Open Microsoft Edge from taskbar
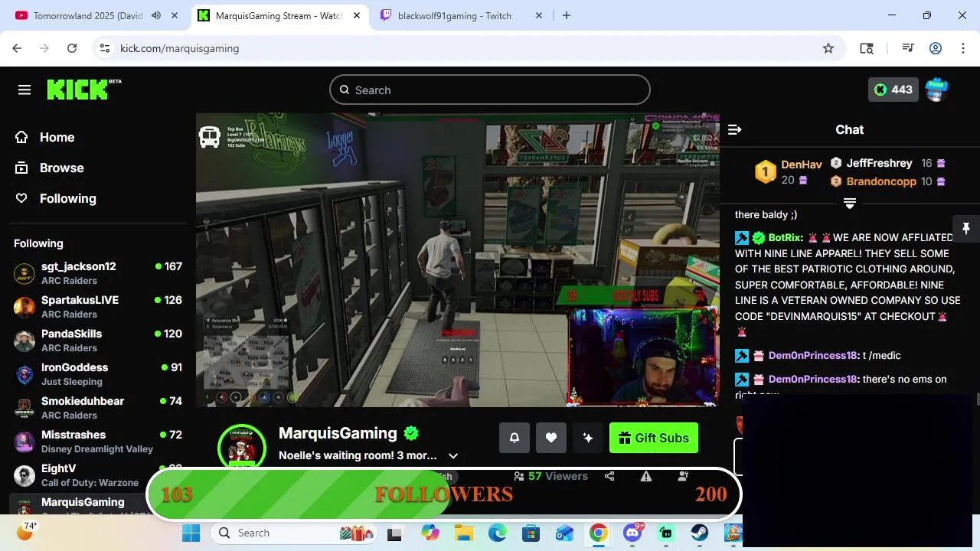The height and width of the screenshot is (551, 980). (498, 533)
